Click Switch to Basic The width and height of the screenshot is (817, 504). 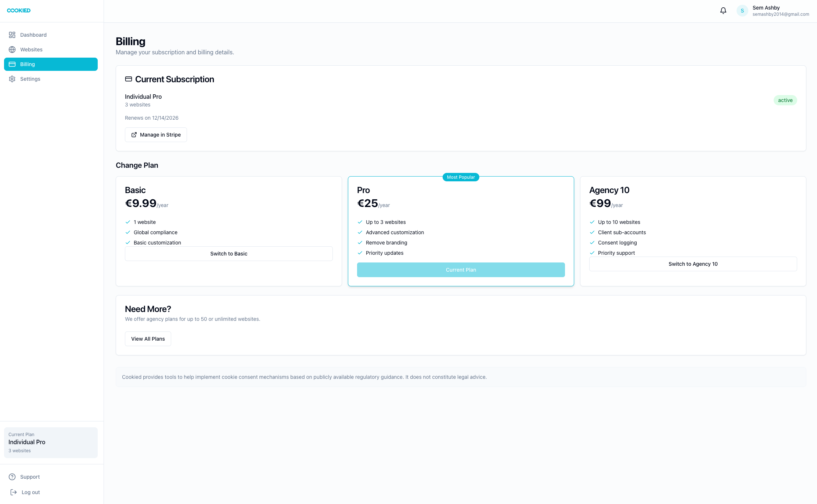point(228,253)
